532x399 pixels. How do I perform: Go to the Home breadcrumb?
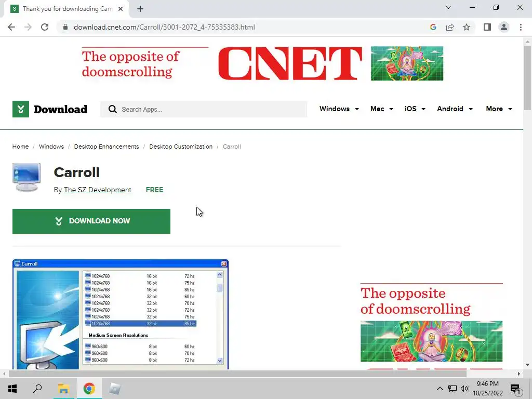coord(20,147)
